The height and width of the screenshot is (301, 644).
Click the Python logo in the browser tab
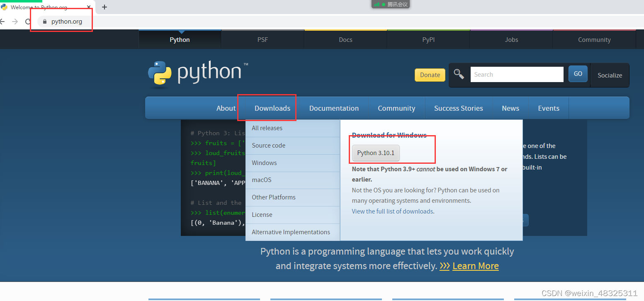click(x=4, y=7)
